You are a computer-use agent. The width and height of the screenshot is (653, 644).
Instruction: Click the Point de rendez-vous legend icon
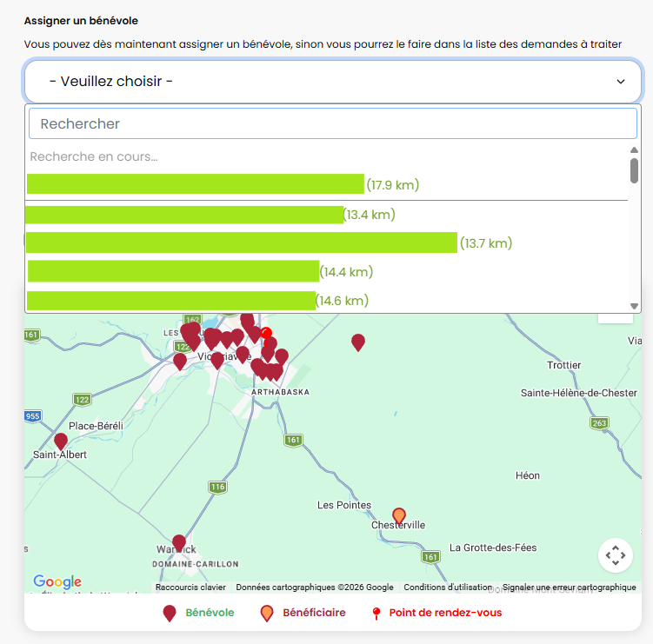tap(376, 614)
